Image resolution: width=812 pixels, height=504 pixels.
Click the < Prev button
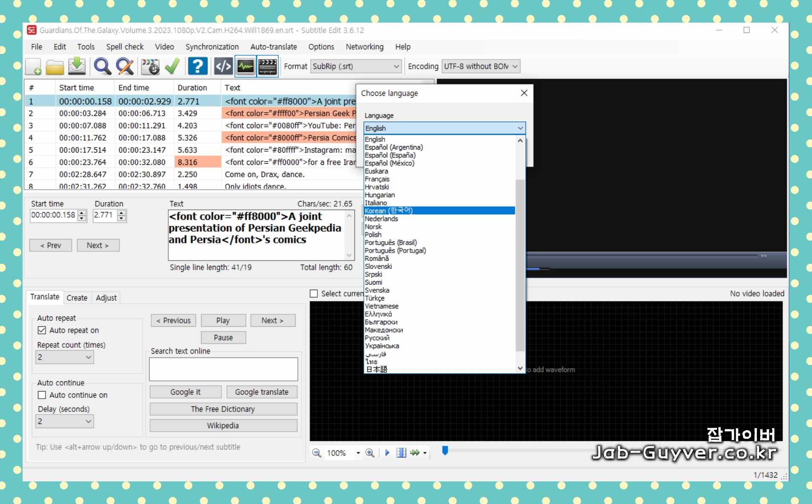coord(51,245)
